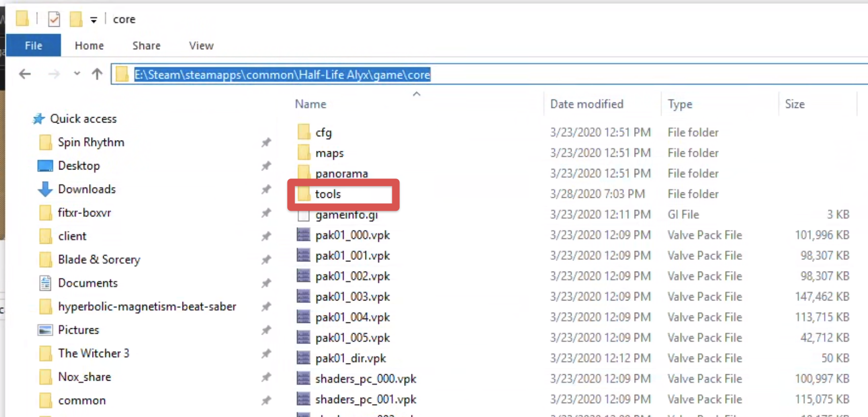868x417 pixels.
Task: Select pak01_001.vpk file
Action: (353, 256)
